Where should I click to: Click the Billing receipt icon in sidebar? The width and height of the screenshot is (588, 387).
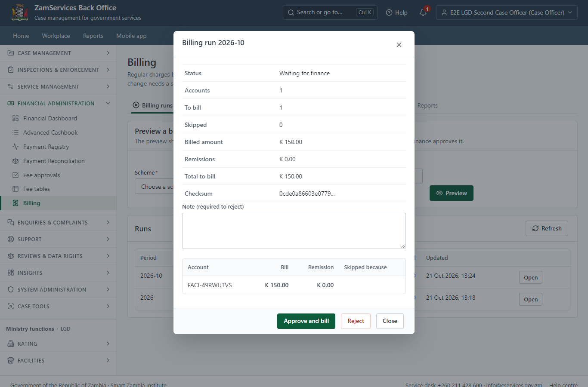[15, 203]
